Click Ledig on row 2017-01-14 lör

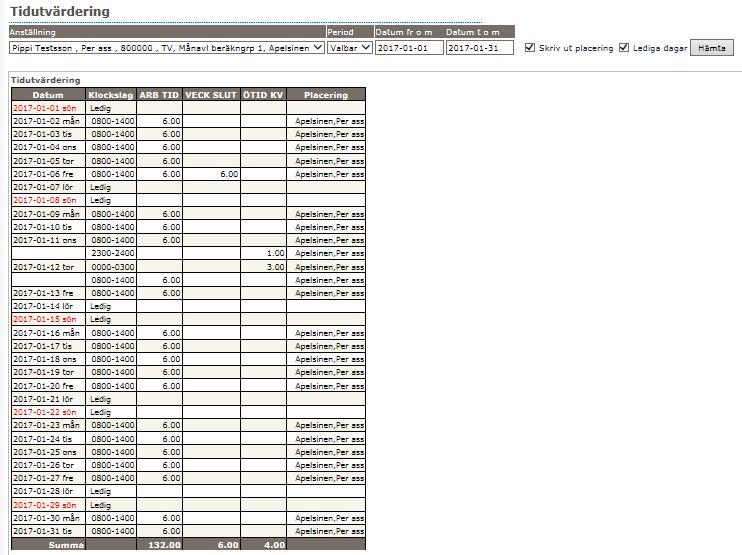pos(100,306)
